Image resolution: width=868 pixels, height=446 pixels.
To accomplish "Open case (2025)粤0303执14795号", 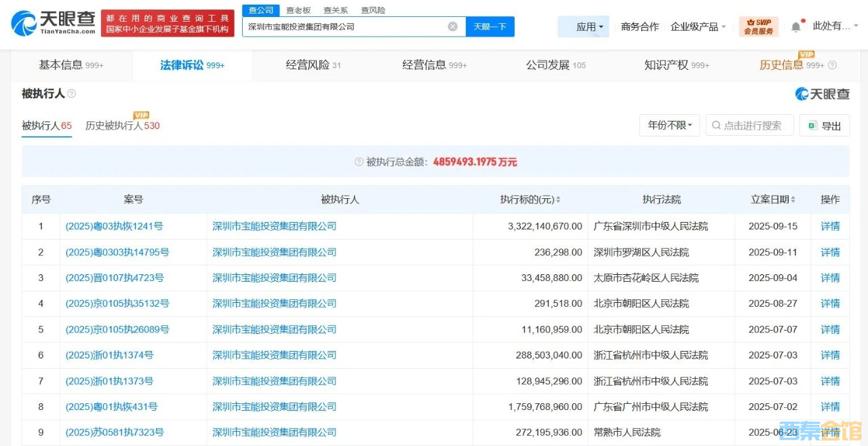I will (117, 252).
